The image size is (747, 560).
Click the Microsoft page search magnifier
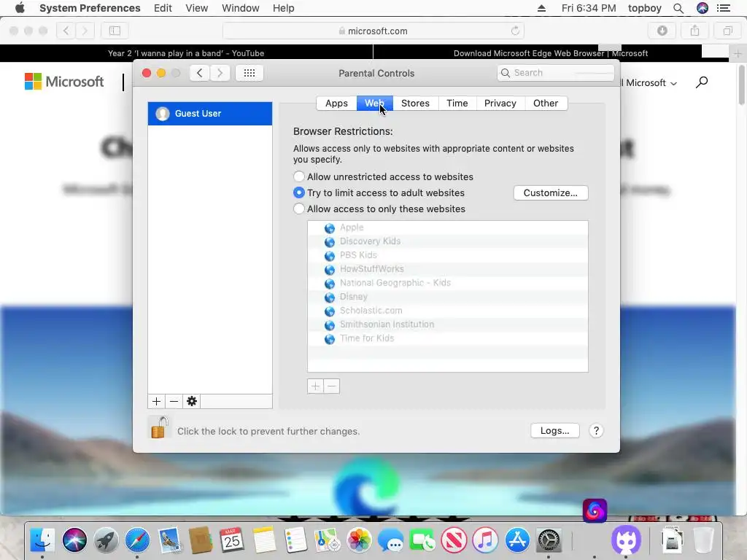(x=701, y=82)
